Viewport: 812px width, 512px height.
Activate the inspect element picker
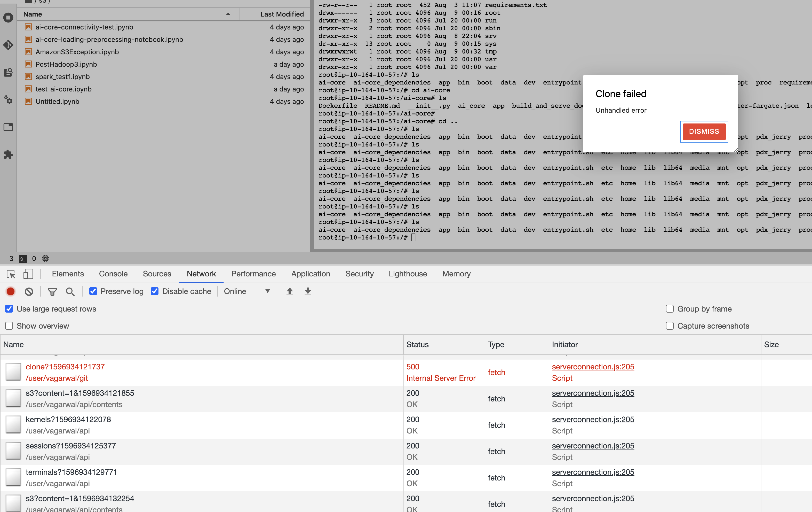point(11,274)
